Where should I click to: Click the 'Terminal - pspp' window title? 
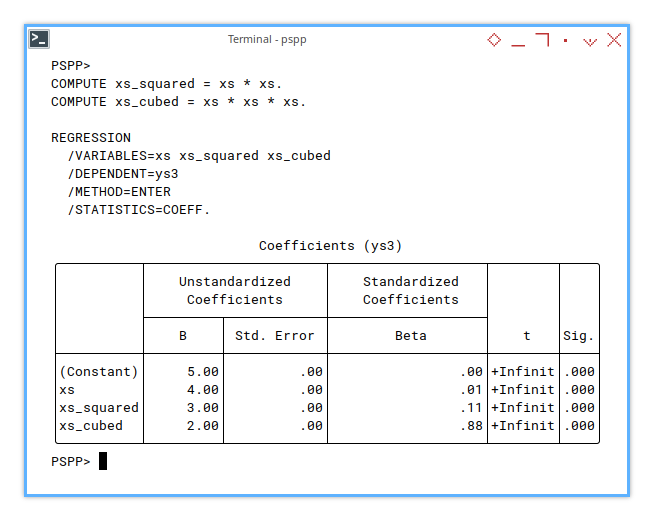click(x=267, y=39)
